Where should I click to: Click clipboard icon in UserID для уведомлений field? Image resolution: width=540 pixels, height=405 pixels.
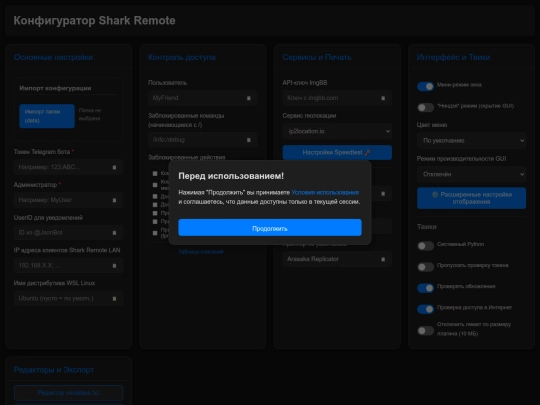point(114,233)
